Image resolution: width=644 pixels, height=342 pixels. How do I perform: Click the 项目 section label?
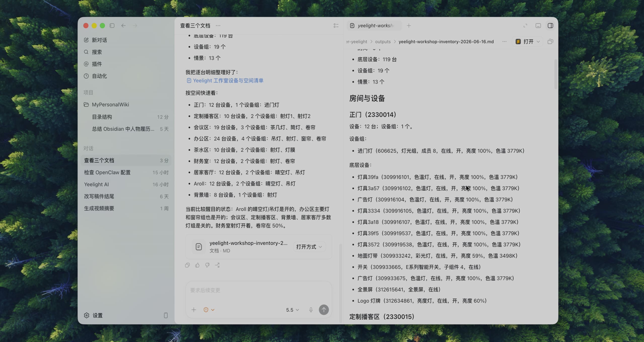88,93
